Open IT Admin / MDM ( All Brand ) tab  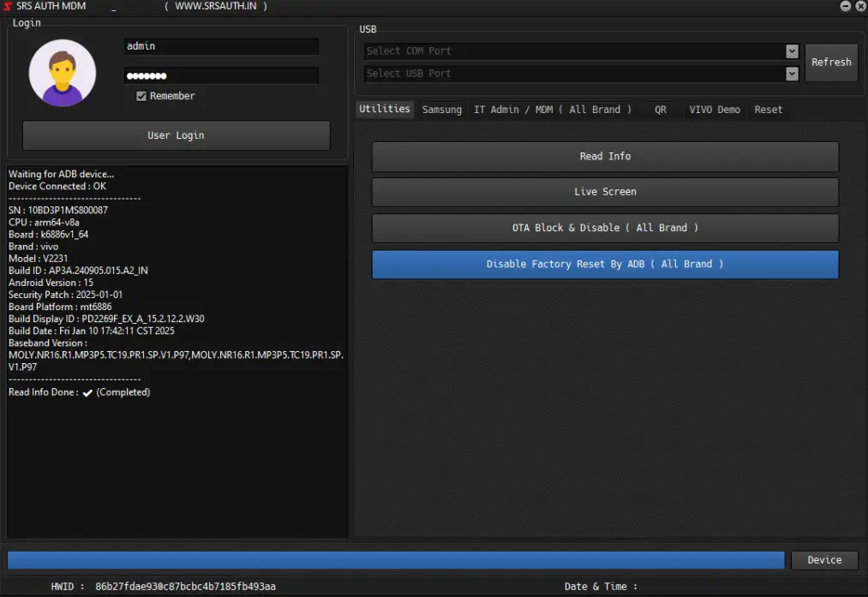[x=553, y=110]
